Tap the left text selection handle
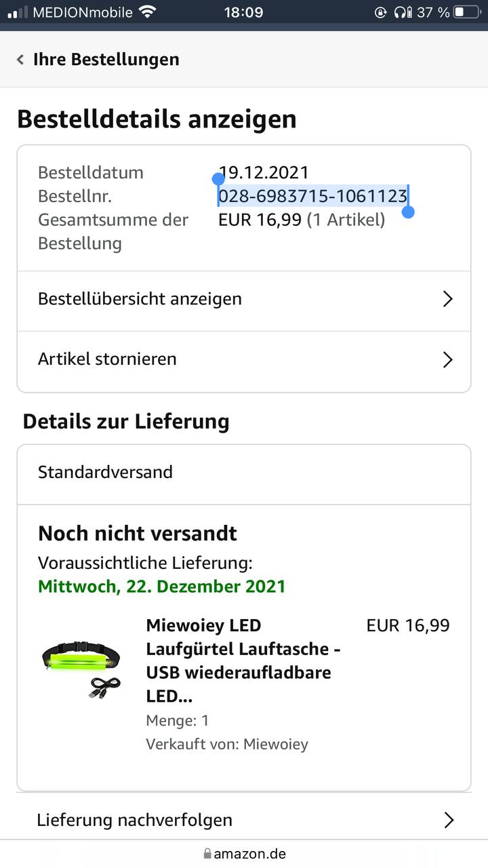This screenshot has height=868, width=488. pos(218,179)
